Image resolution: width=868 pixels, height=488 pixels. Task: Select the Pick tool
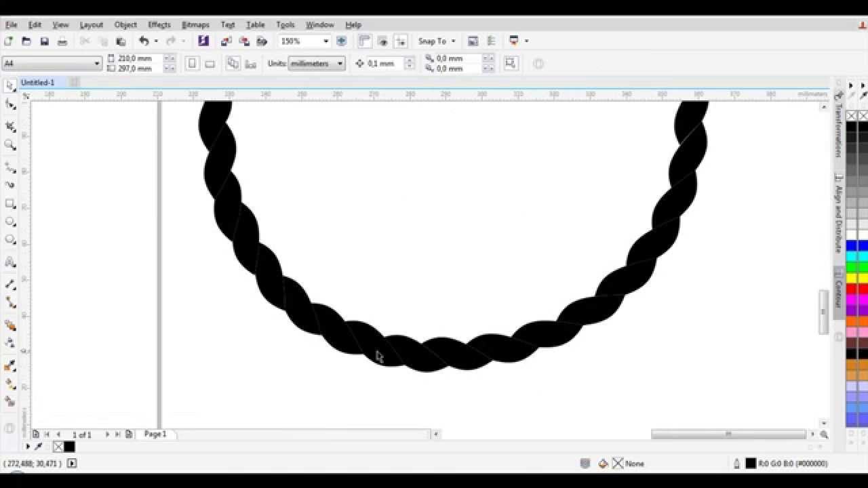pyautogui.click(x=9, y=85)
